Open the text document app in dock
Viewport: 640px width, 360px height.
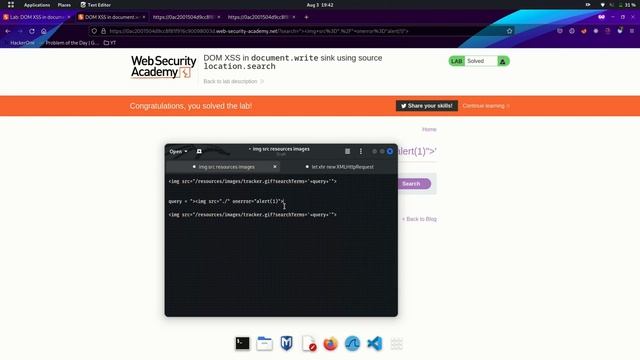coord(309,343)
